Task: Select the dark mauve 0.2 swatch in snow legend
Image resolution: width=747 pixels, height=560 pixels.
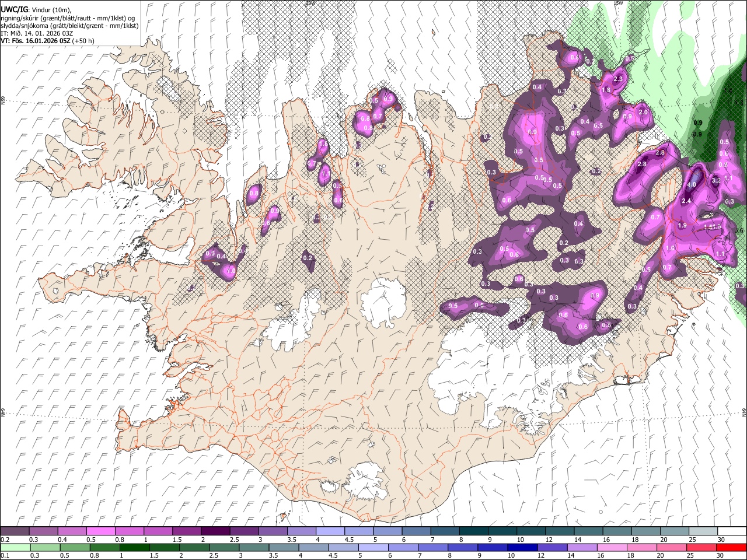Action: coord(15,531)
